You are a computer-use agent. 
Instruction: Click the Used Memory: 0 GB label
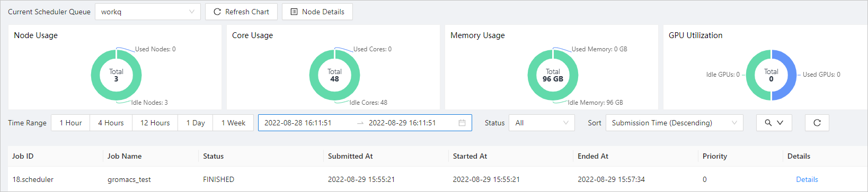click(x=599, y=49)
